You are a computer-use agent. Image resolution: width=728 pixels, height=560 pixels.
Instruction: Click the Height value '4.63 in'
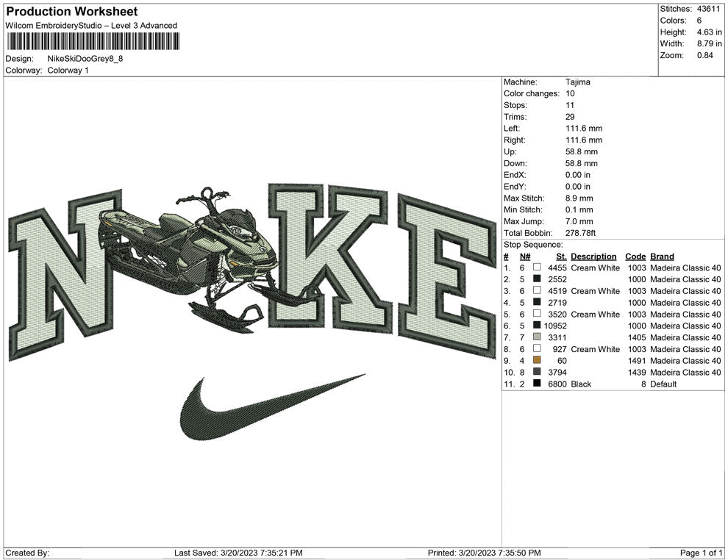point(709,32)
